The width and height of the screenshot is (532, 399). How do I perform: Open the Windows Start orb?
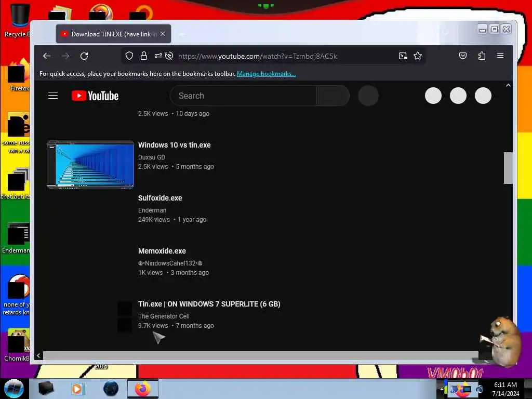coord(14,389)
